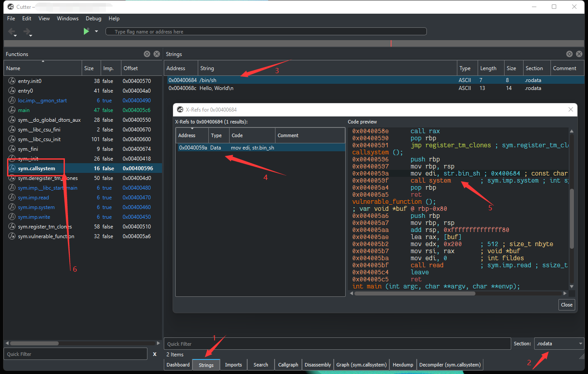
Task: Open the View menu
Action: (x=44, y=19)
